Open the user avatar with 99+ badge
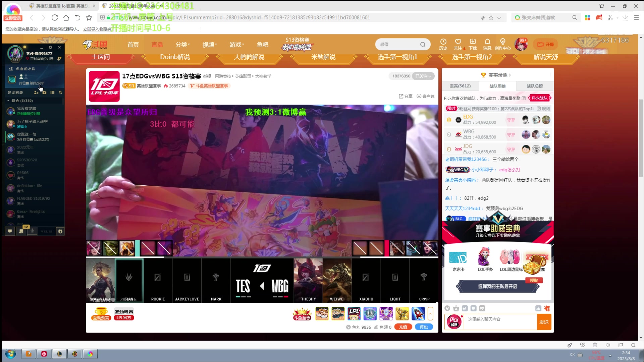 click(x=521, y=44)
